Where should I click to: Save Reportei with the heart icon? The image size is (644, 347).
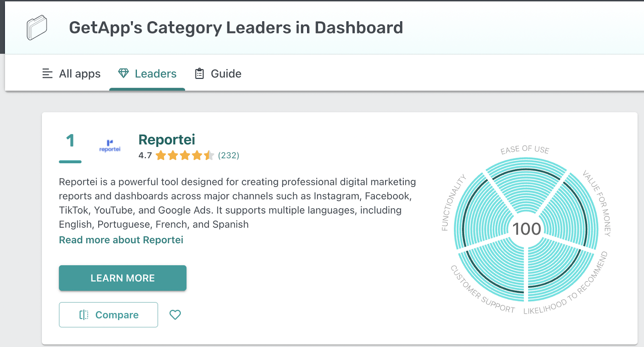tap(175, 314)
